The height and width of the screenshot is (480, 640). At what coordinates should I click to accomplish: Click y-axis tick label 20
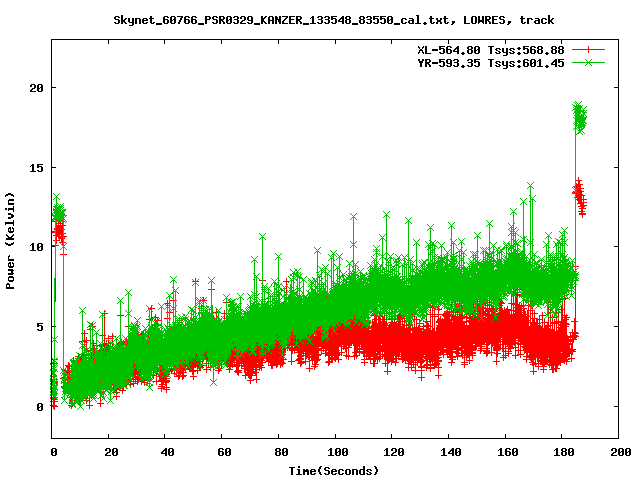tap(36, 88)
